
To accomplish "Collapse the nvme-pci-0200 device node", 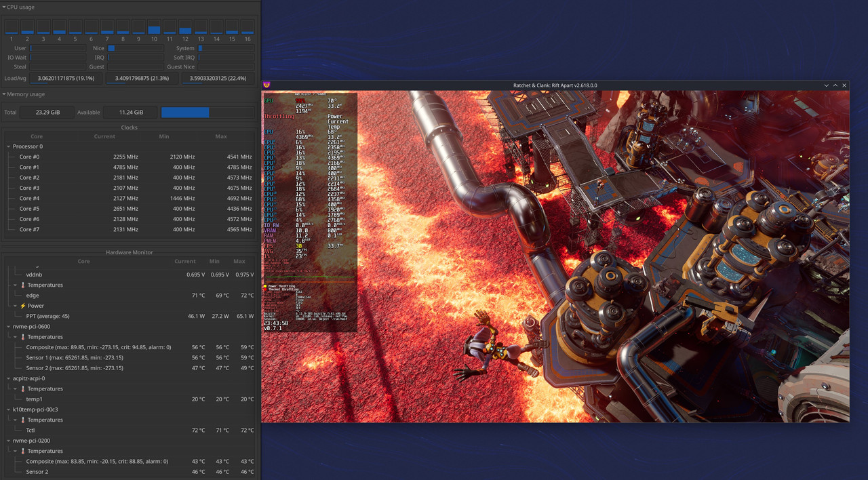I will [x=9, y=441].
